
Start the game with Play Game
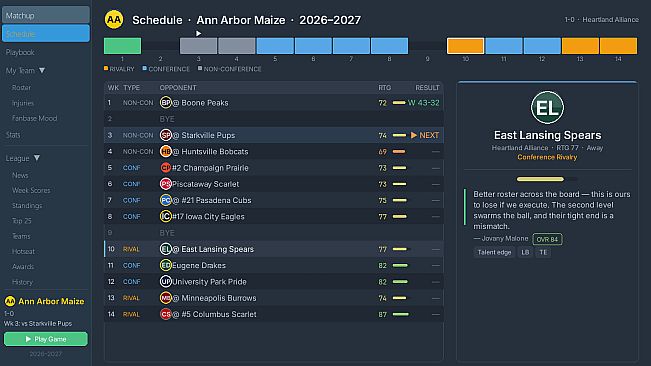(46, 339)
